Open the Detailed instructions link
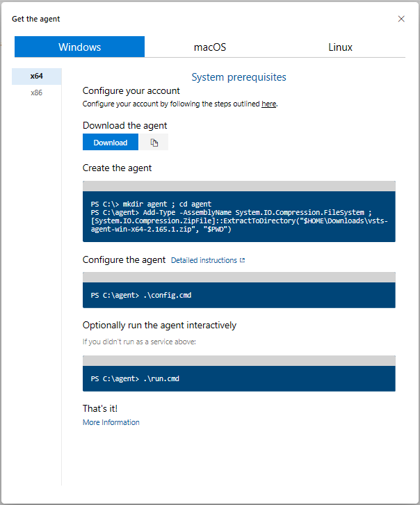This screenshot has width=420, height=505. pyautogui.click(x=204, y=260)
